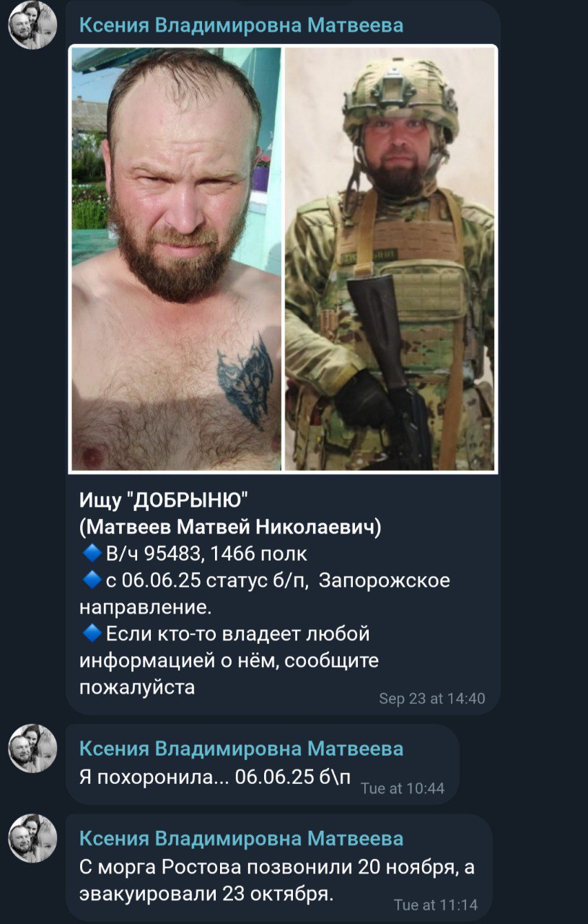Open sender name above the morgue message

click(241, 838)
